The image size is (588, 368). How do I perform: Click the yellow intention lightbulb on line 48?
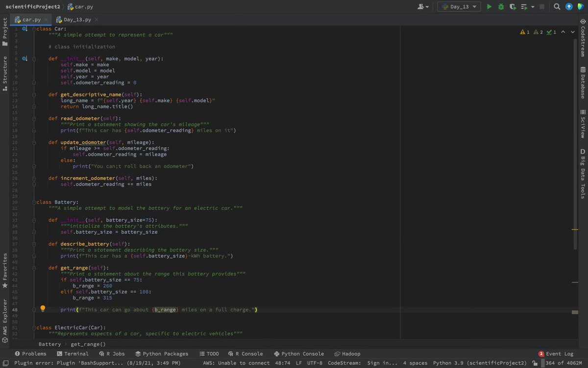point(43,309)
